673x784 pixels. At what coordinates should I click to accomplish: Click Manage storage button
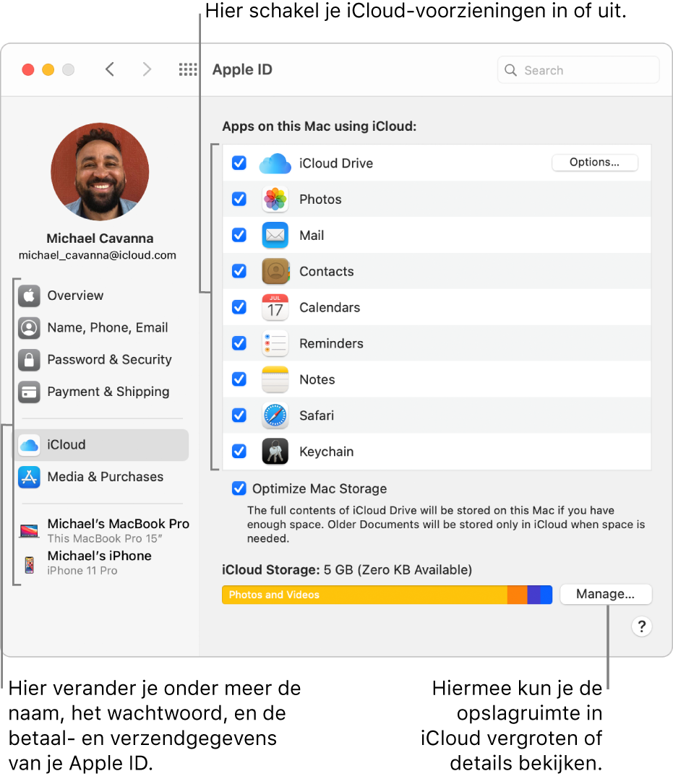point(606,594)
